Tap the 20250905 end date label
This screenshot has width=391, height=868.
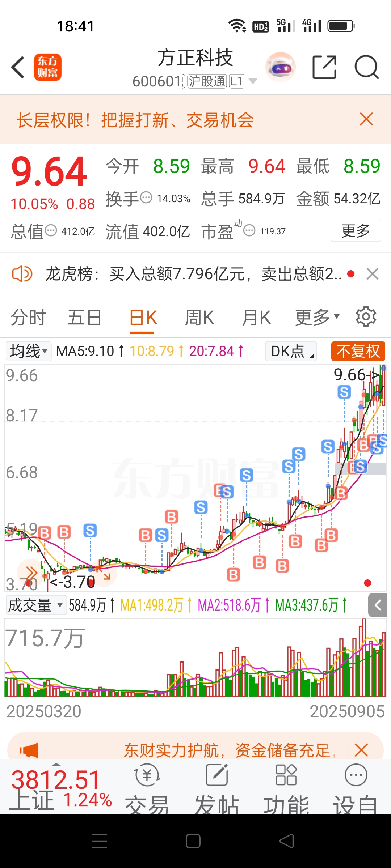point(347,711)
